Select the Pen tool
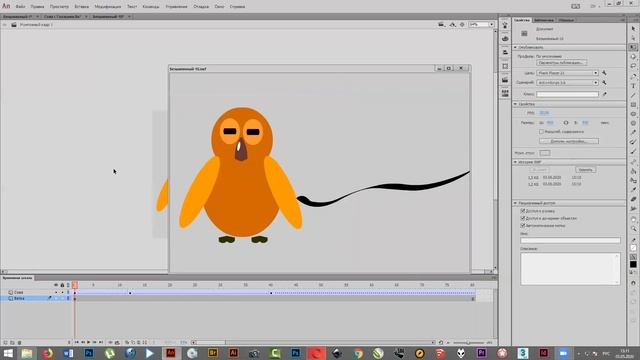The height and width of the screenshot is (360, 640). click(633, 76)
